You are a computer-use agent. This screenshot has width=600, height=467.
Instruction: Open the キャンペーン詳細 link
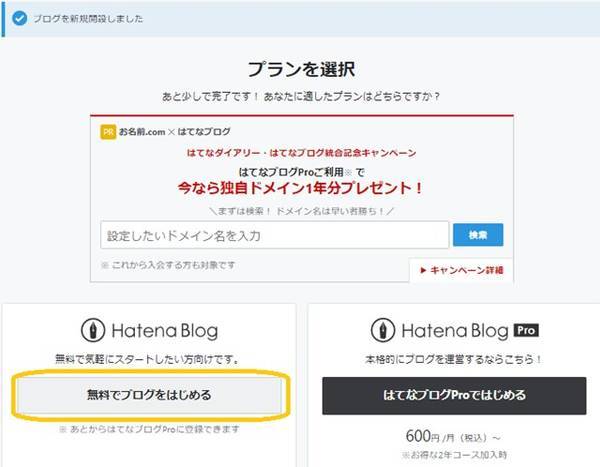[x=461, y=270]
